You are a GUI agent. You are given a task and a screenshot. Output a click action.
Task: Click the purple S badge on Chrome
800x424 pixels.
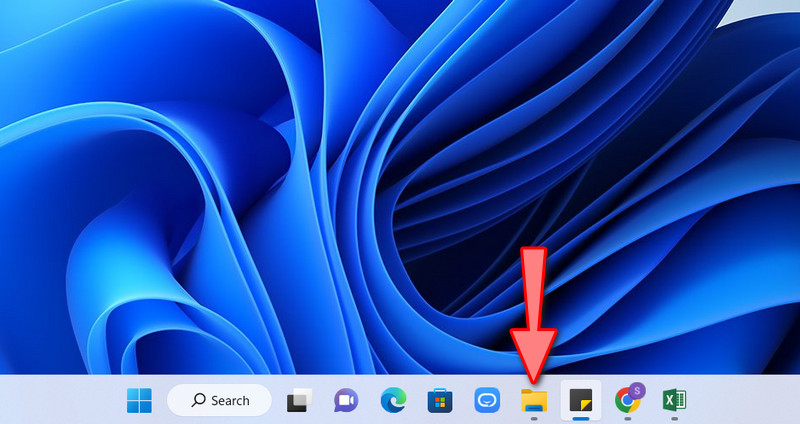(637, 391)
